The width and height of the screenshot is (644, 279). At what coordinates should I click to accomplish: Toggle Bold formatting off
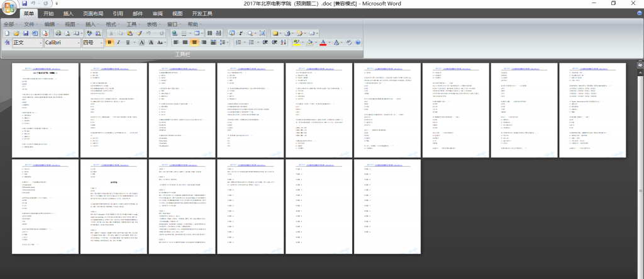click(110, 42)
